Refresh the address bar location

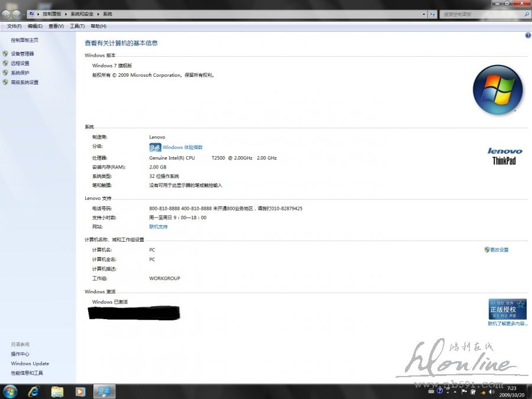click(x=432, y=14)
